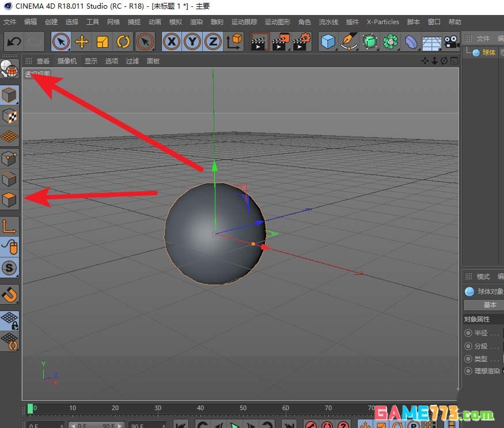Toggle X axis lock
This screenshot has width=504, height=428.
(x=171, y=41)
